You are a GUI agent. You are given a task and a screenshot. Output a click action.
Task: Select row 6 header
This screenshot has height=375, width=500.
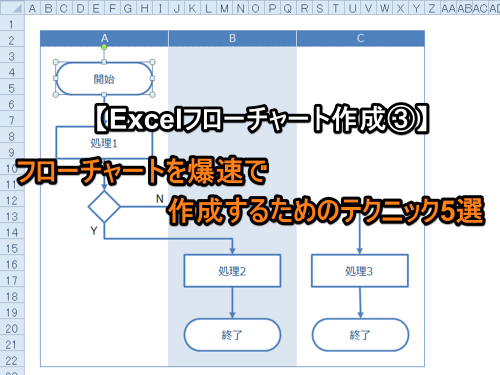12,104
